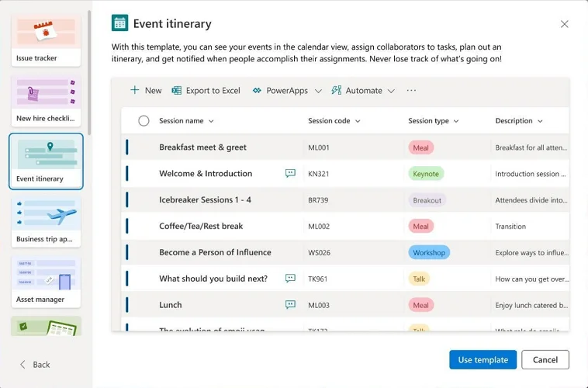Click the blue Workshop tag
Screen dimensions: 588x388
tap(429, 252)
